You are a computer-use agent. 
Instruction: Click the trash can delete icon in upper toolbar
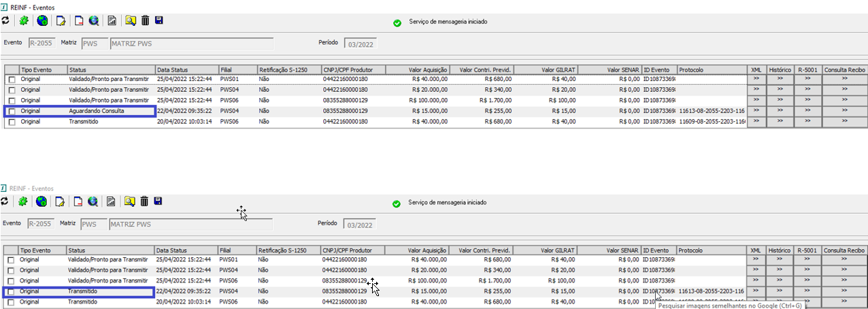click(145, 20)
